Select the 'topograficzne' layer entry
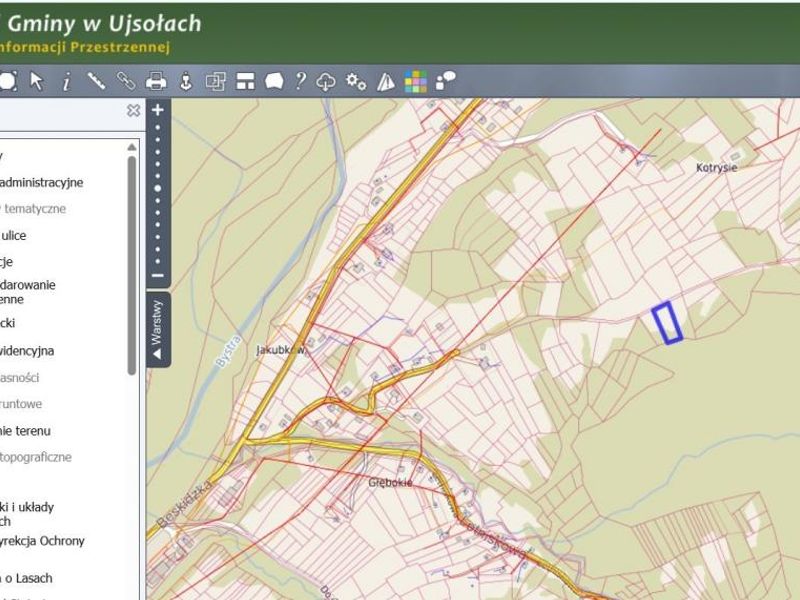The image size is (800, 600). (x=36, y=457)
